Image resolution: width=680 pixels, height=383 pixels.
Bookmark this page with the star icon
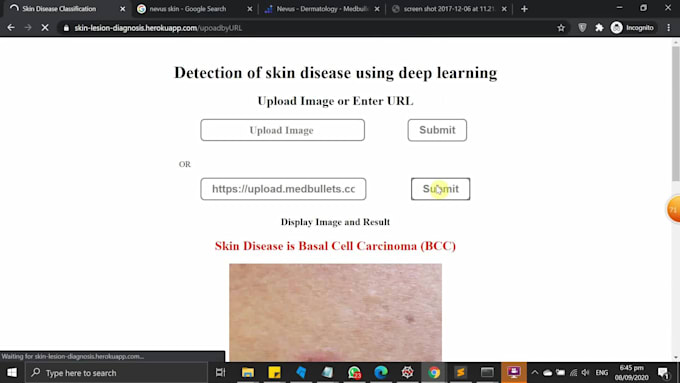(x=561, y=28)
